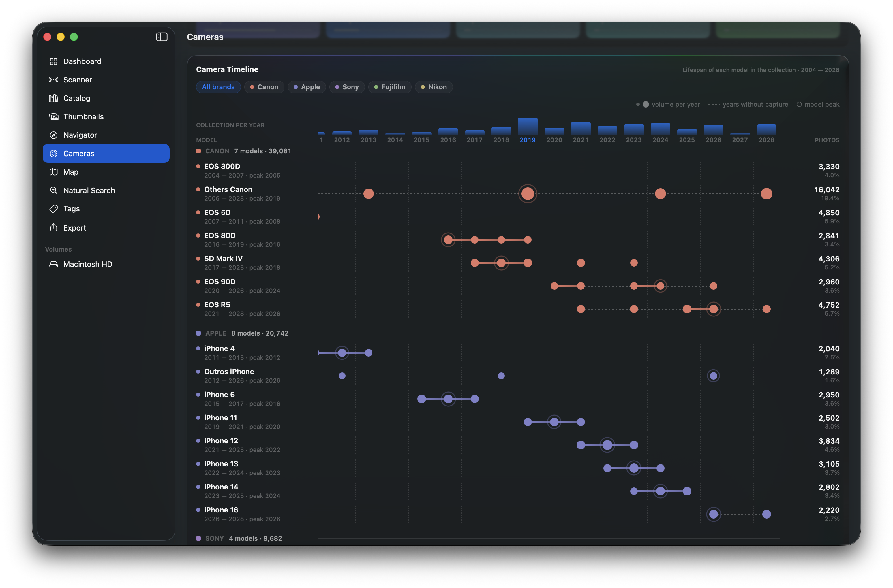Open the Catalog view
The height and width of the screenshot is (588, 893).
point(106,98)
